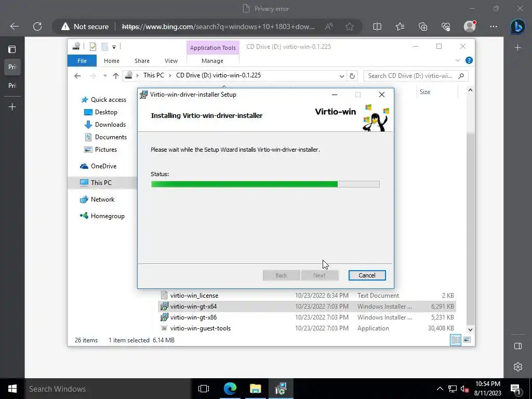
Task: Open Edge Collections icon
Action: pyautogui.click(x=423, y=26)
